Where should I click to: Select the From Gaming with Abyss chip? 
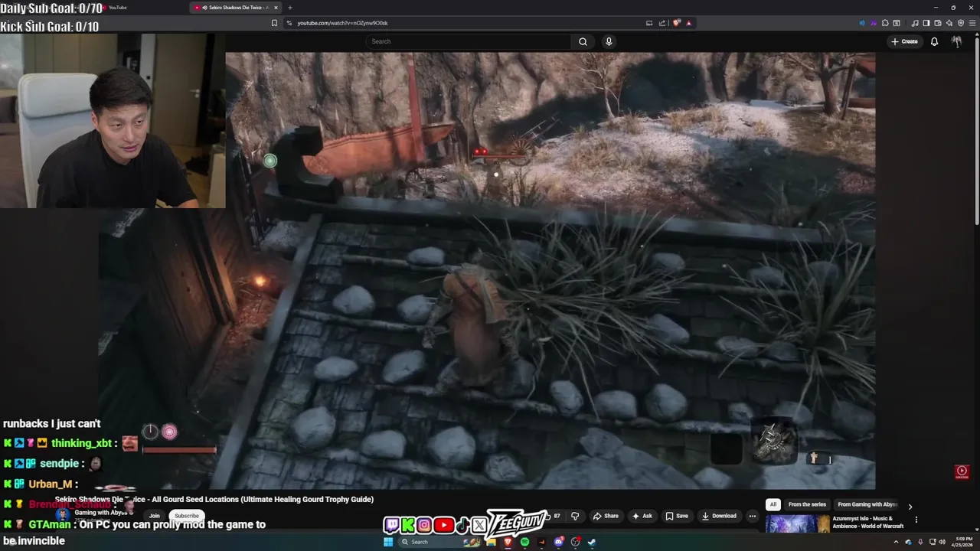867,504
